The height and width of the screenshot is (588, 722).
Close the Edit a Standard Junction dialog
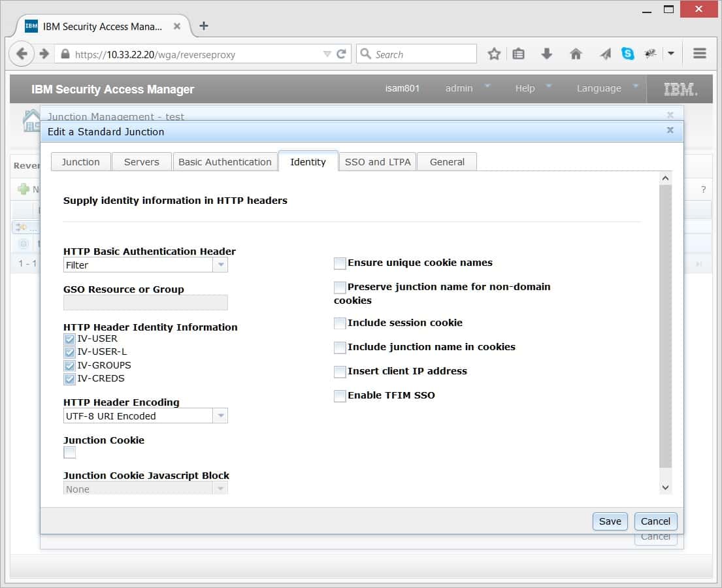(x=670, y=131)
